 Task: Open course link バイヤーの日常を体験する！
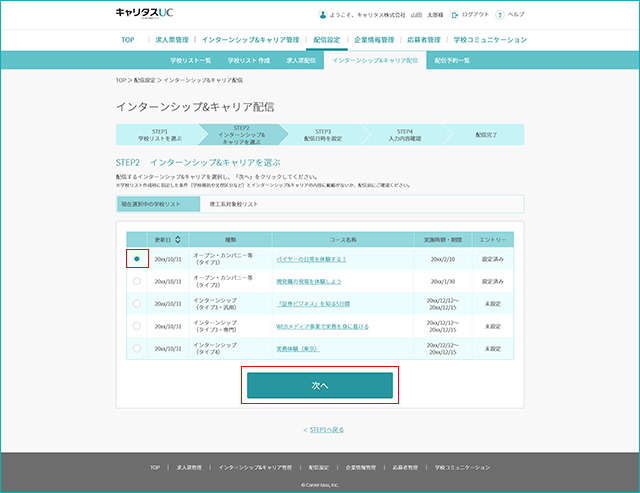311,259
